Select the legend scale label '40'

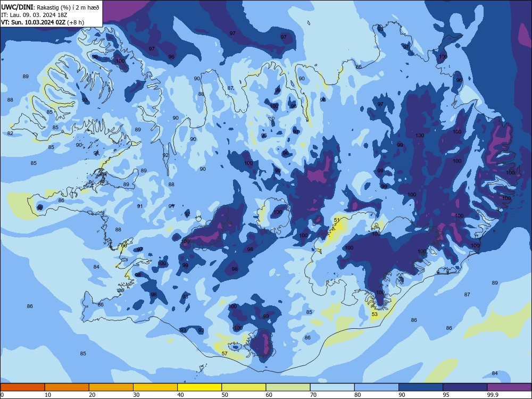[x=180, y=395]
